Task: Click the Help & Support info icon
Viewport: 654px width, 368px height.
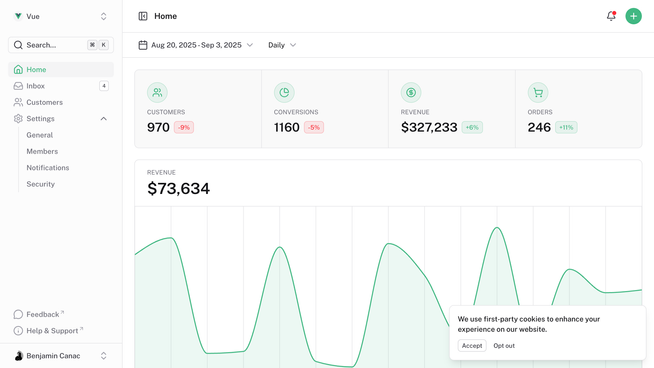Action: coord(18,330)
